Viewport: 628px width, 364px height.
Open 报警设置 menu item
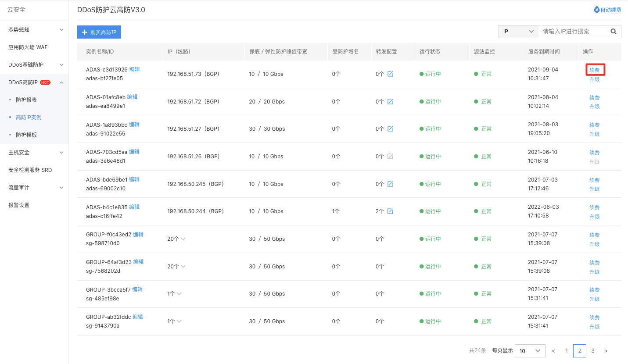point(19,205)
